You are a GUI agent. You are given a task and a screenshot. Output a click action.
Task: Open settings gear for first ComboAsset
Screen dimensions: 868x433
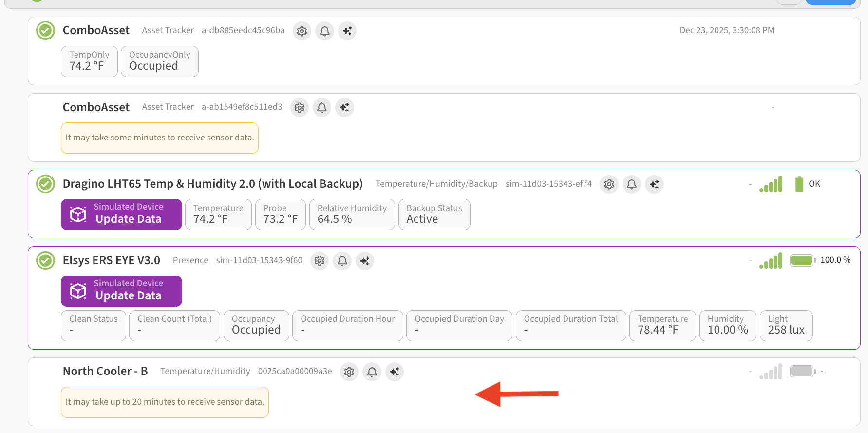(302, 31)
